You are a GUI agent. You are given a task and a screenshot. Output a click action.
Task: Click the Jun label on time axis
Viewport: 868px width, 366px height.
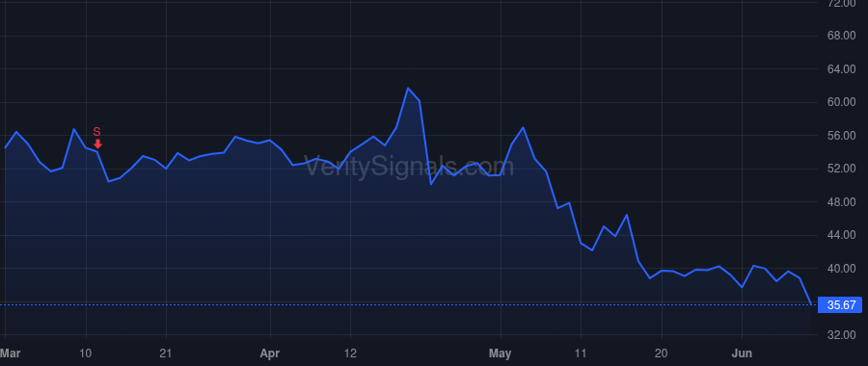coord(742,353)
